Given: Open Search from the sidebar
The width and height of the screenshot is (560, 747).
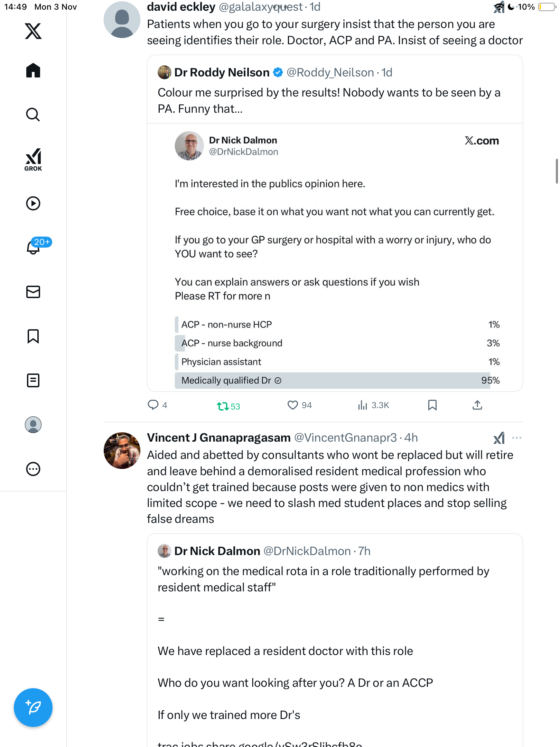Looking at the screenshot, I should tap(33, 114).
